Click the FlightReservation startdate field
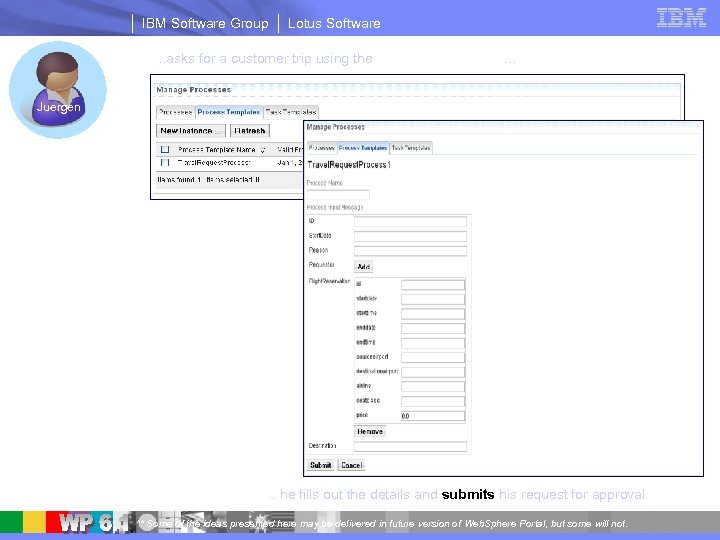This screenshot has height=540, width=720. click(433, 299)
